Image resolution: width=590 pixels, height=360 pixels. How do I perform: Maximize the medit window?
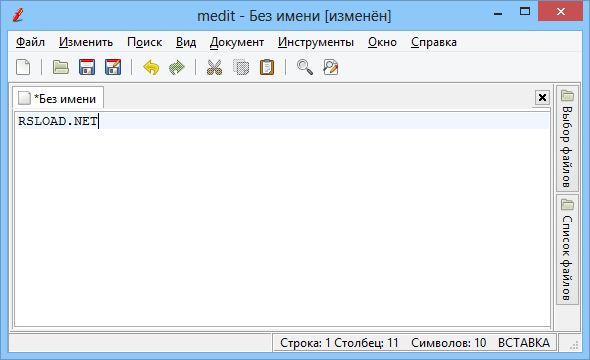[525, 12]
